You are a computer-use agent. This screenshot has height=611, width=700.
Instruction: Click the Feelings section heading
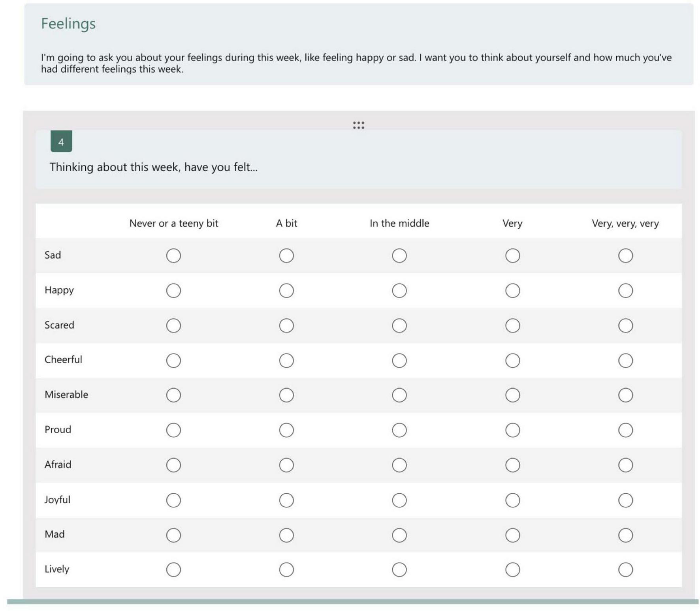tap(68, 24)
